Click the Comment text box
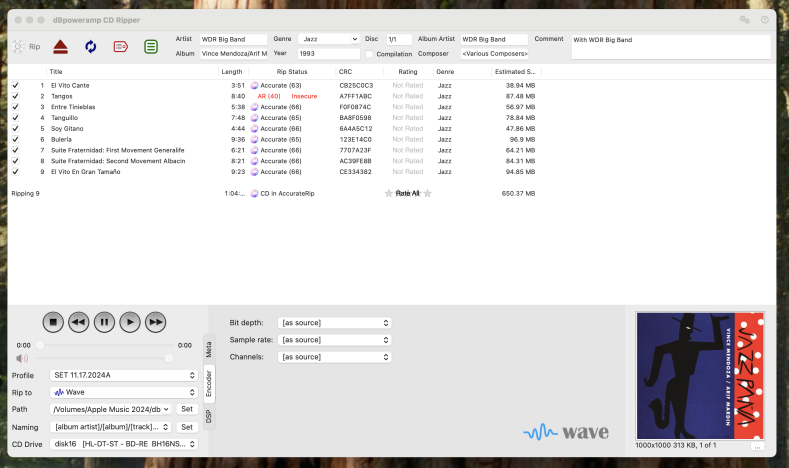789x468 pixels. [671, 47]
